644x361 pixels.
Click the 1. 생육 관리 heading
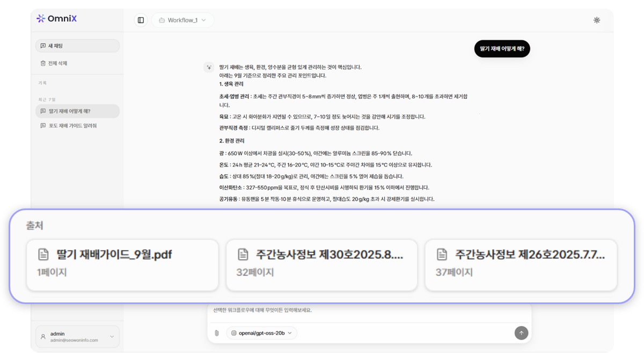tap(231, 84)
